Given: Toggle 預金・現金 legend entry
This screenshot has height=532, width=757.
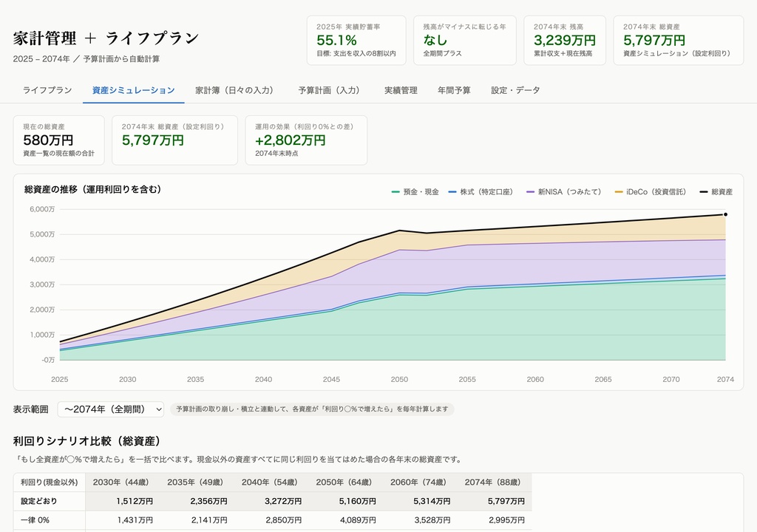Looking at the screenshot, I should pyautogui.click(x=415, y=191).
